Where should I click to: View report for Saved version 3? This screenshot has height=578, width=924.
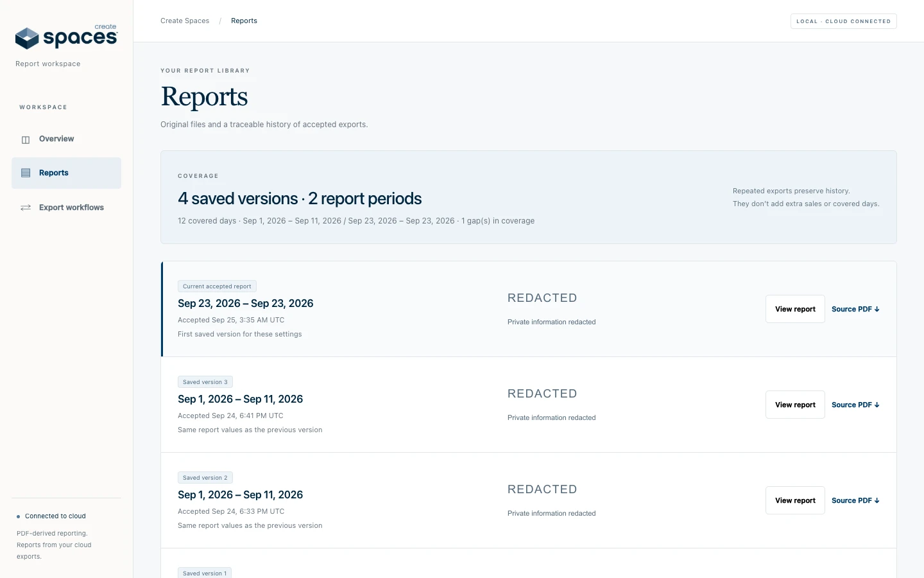coord(795,405)
